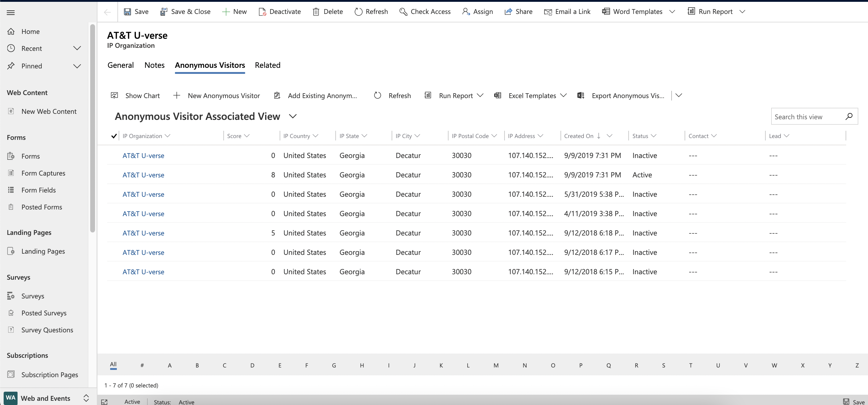The width and height of the screenshot is (868, 405).
Task: Click the New button in top toolbar
Action: pyautogui.click(x=235, y=12)
